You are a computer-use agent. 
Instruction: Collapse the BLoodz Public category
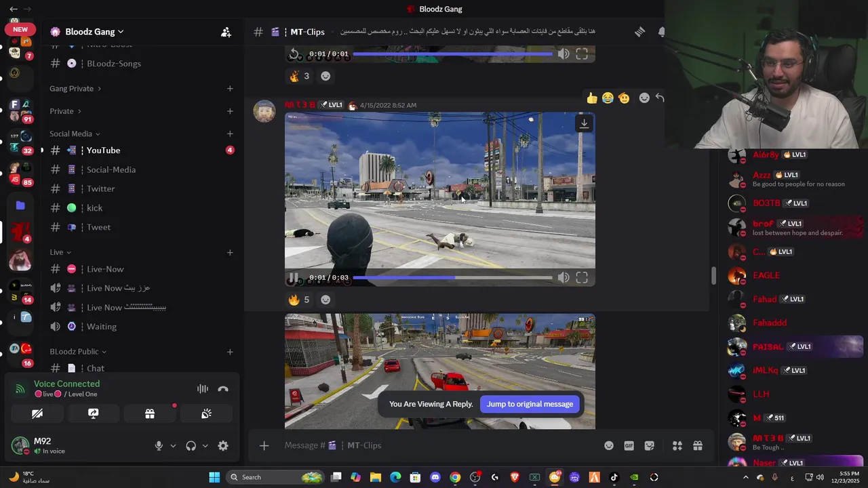click(78, 352)
